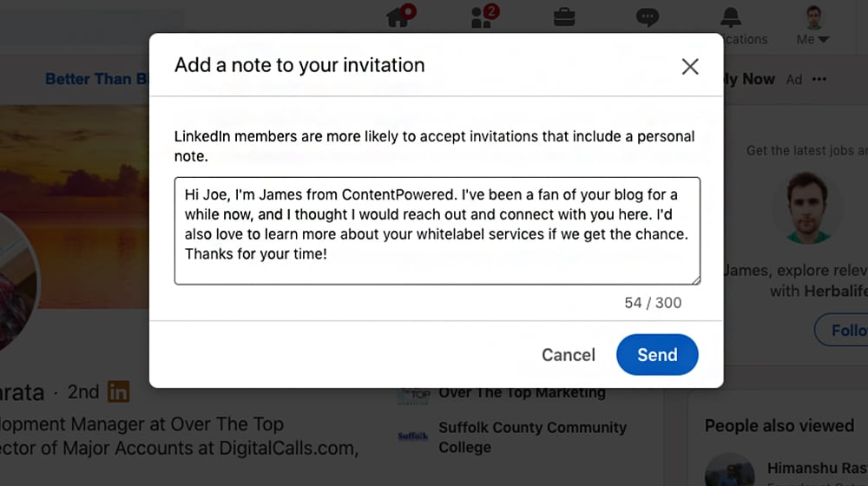The height and width of the screenshot is (486, 868).
Task: Click the 'Better Than' ad link
Action: pyautogui.click(x=97, y=79)
